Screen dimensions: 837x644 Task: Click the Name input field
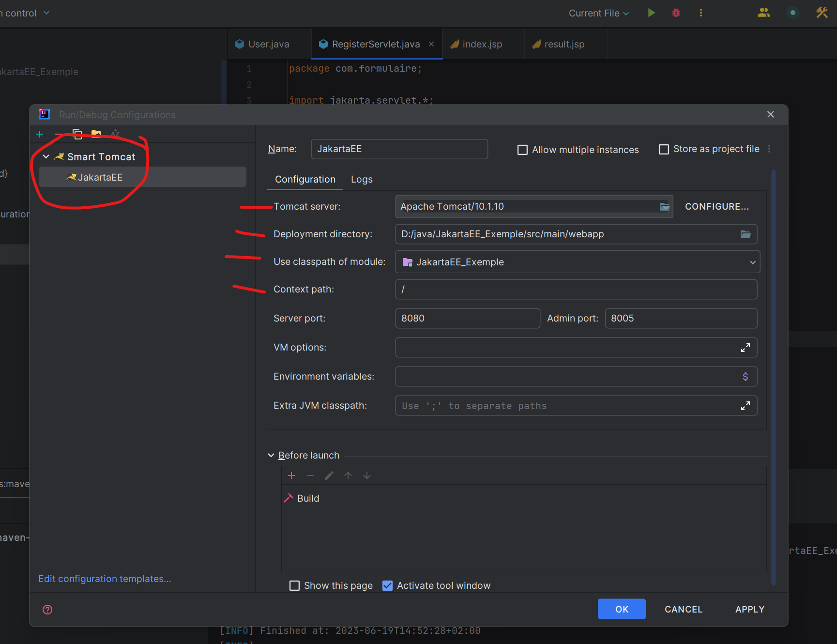click(399, 149)
